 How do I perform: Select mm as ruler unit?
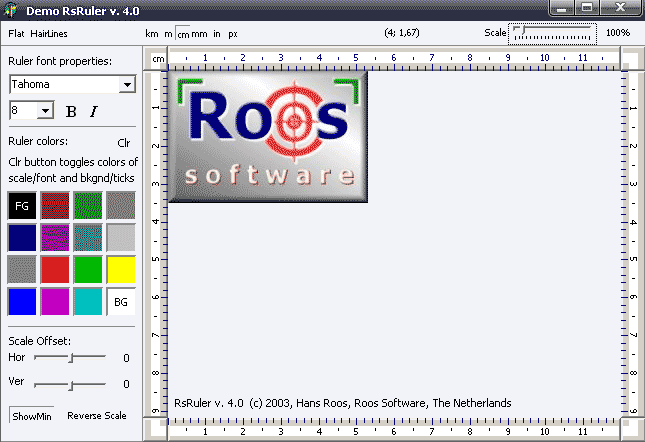[200, 34]
